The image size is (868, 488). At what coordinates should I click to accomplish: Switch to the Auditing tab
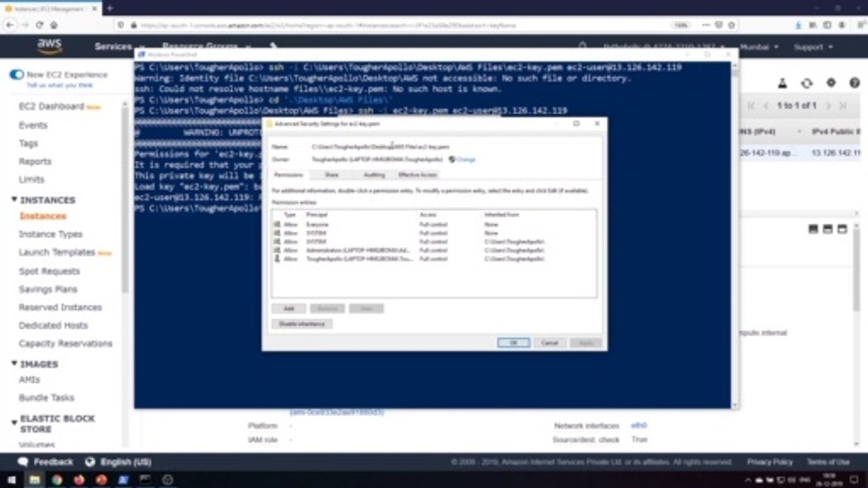(374, 175)
